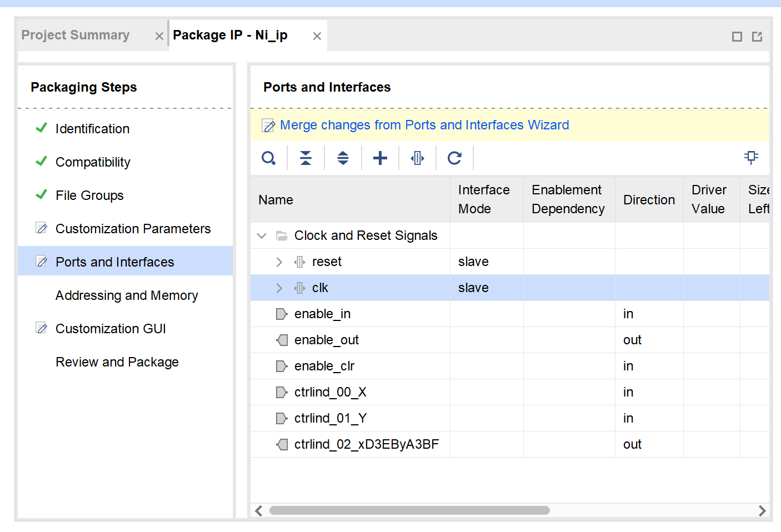Expand the reset interface row

click(279, 262)
